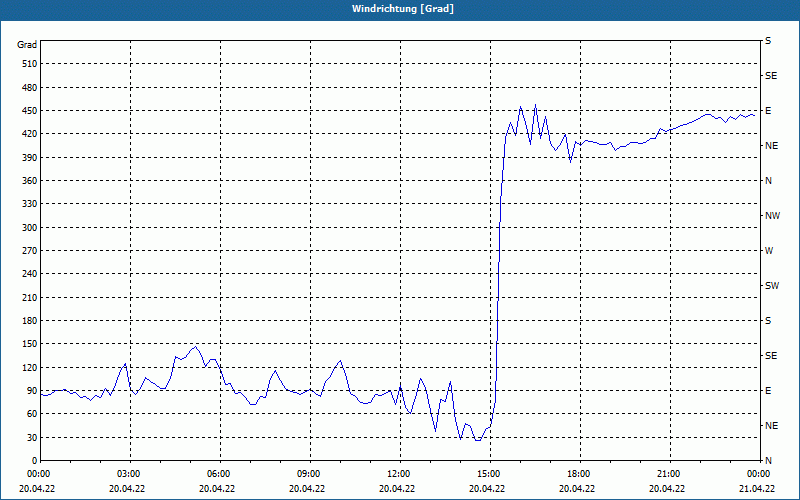Click the 15:00 time label
The height and width of the screenshot is (500, 800).
tap(490, 474)
